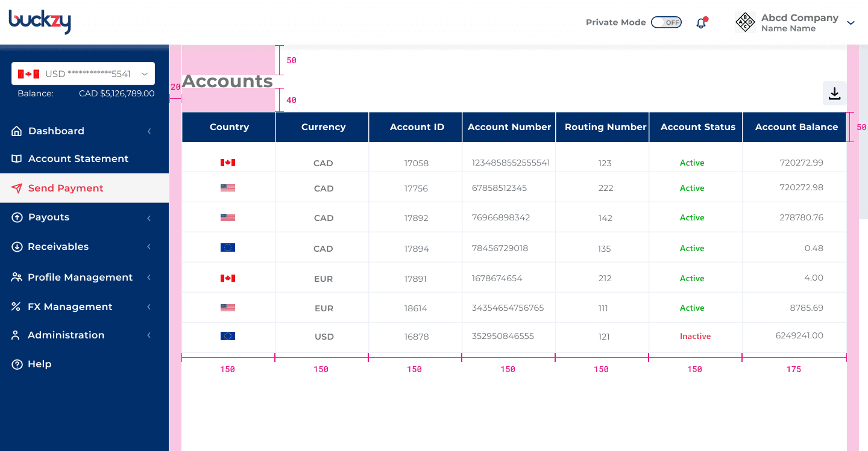Click Active status for account 17894
868x451 pixels.
[692, 248]
